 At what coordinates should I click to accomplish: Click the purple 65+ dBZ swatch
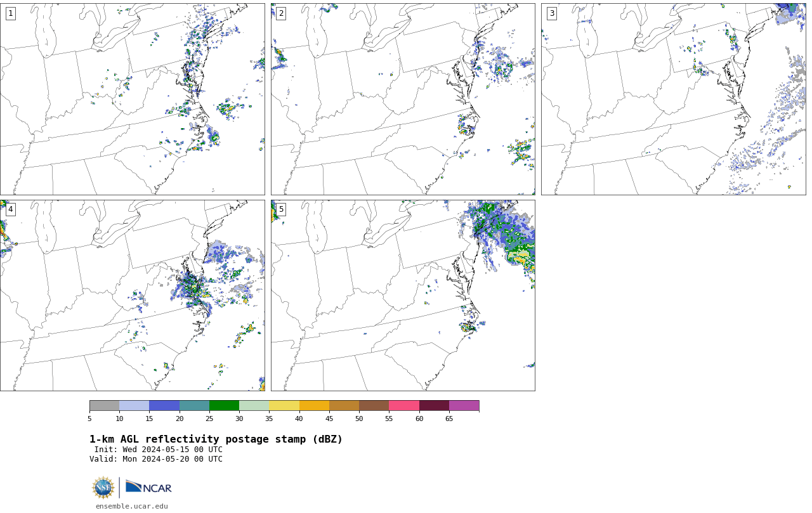[x=464, y=406]
